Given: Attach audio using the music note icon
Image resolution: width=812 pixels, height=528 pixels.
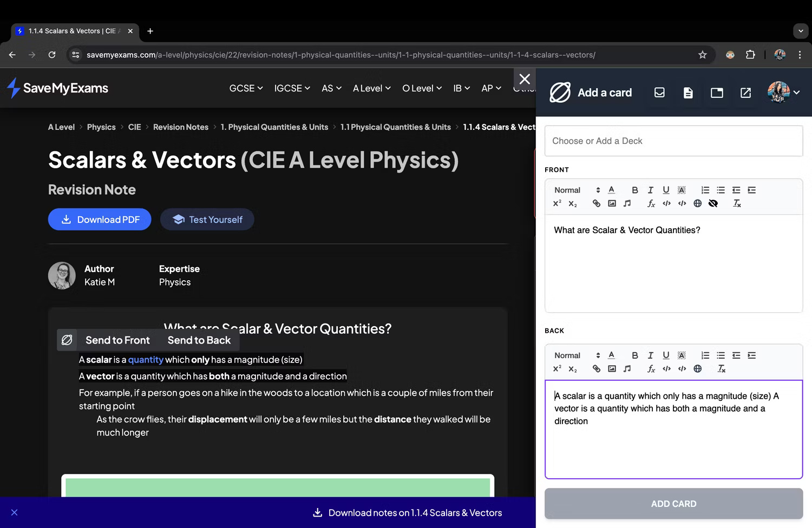Looking at the screenshot, I should pos(627,203).
